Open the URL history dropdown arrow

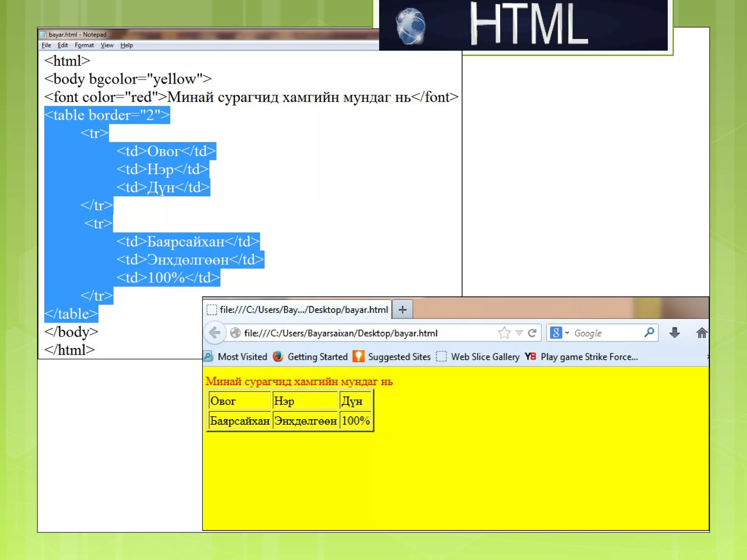[519, 333]
